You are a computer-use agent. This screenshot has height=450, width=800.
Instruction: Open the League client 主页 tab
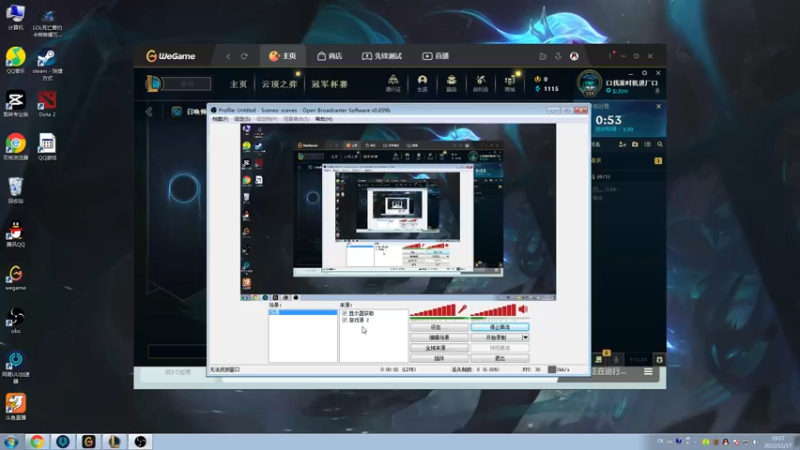click(238, 84)
